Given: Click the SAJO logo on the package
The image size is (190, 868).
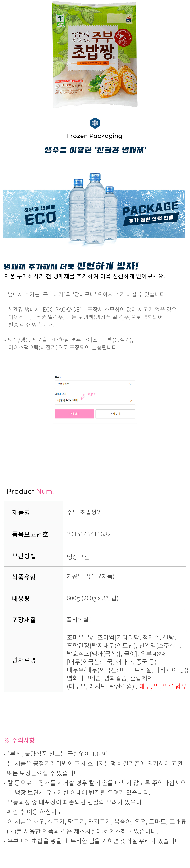Looking at the screenshot, I should point(129,19).
